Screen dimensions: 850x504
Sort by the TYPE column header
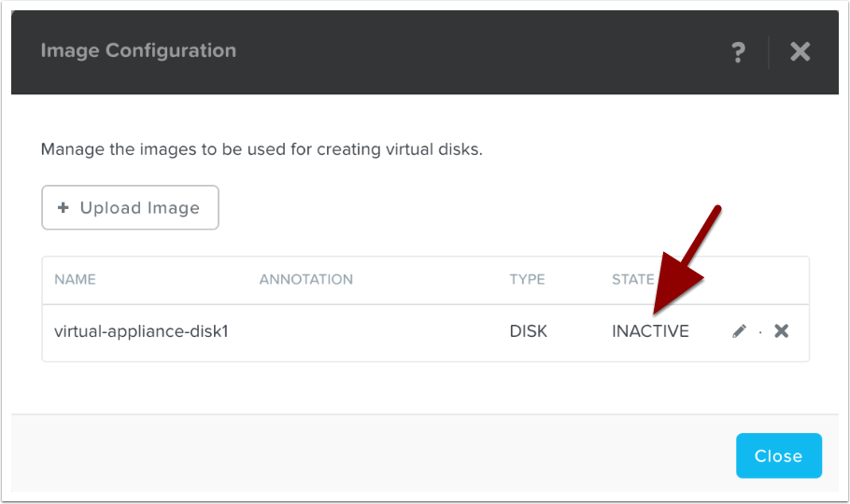click(x=527, y=279)
